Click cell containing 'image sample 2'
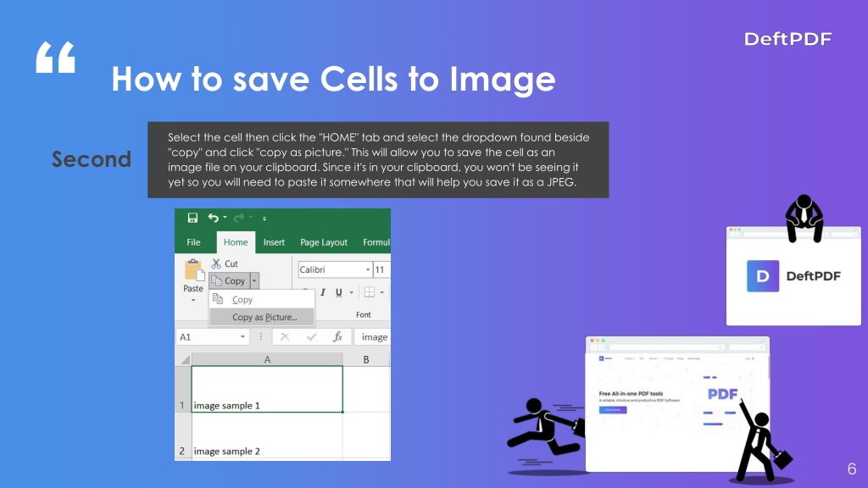 [267, 436]
